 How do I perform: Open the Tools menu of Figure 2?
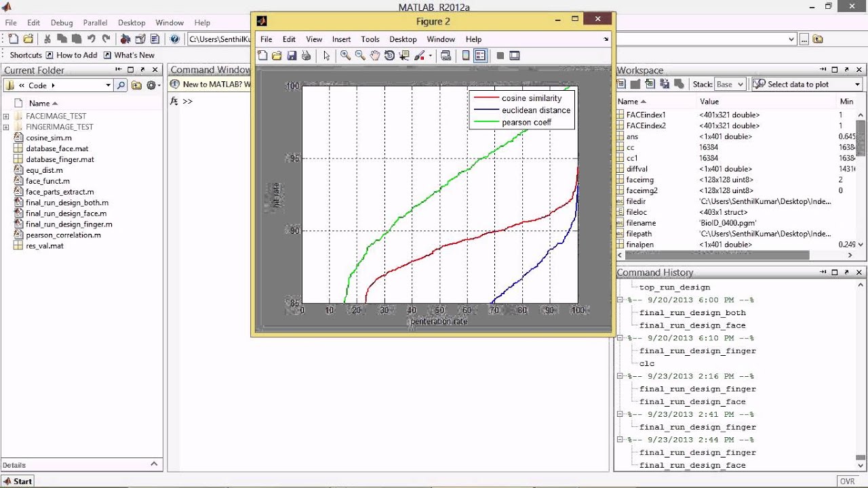click(x=370, y=39)
